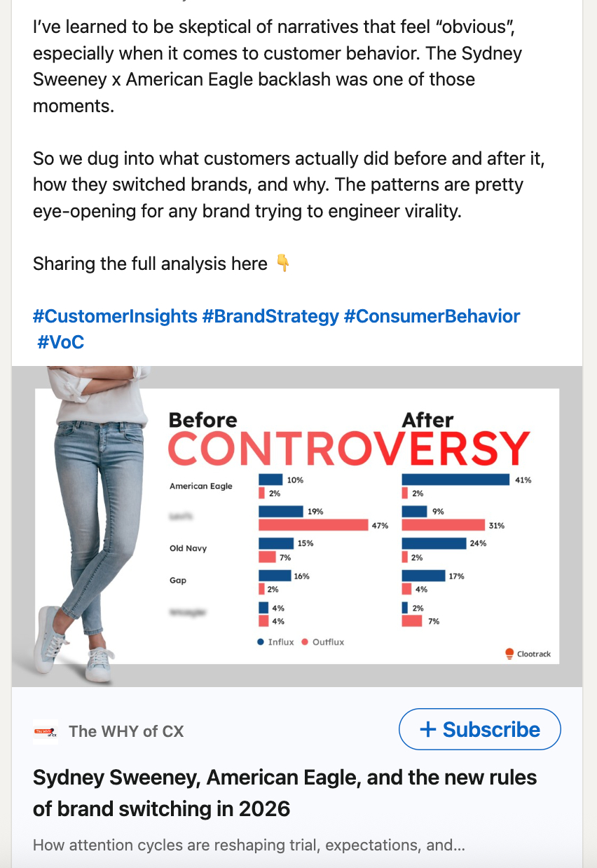
Task: Click the red CONTROVERSY headline in the image
Action: [348, 449]
